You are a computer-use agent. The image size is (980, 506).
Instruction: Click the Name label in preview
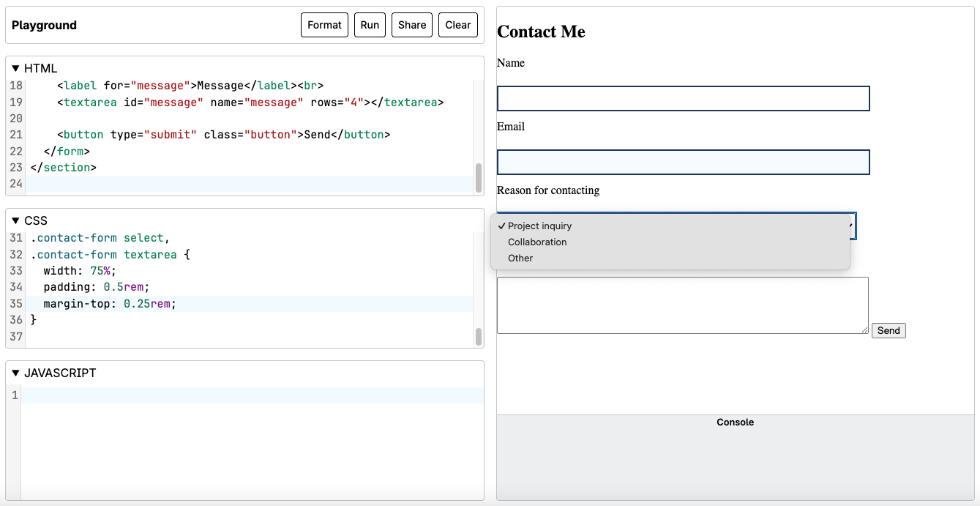[511, 63]
